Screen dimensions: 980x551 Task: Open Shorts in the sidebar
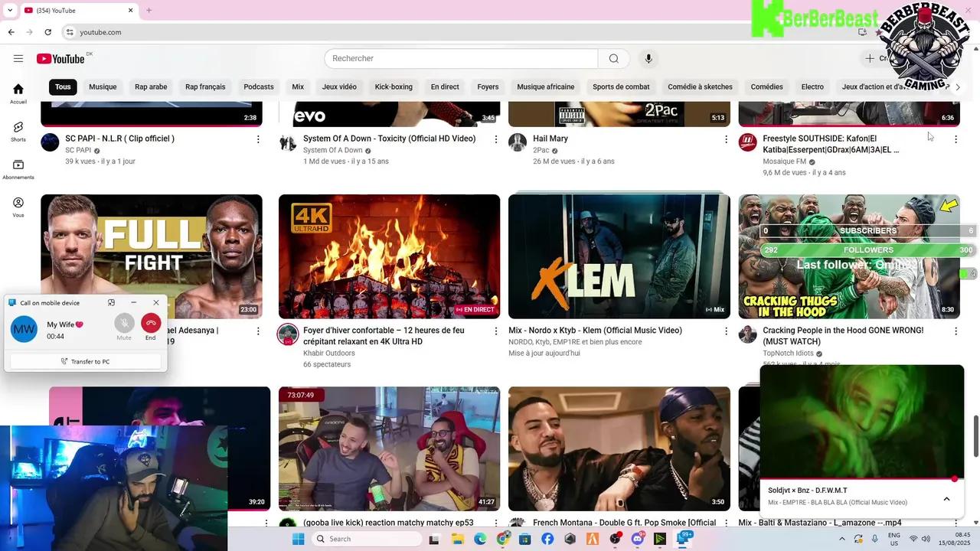click(18, 132)
